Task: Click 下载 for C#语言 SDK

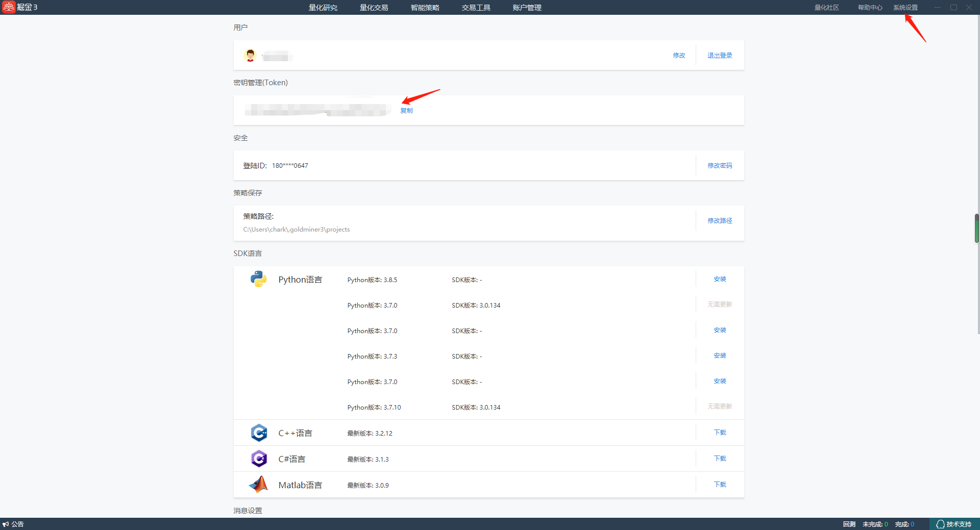Action: coord(720,459)
